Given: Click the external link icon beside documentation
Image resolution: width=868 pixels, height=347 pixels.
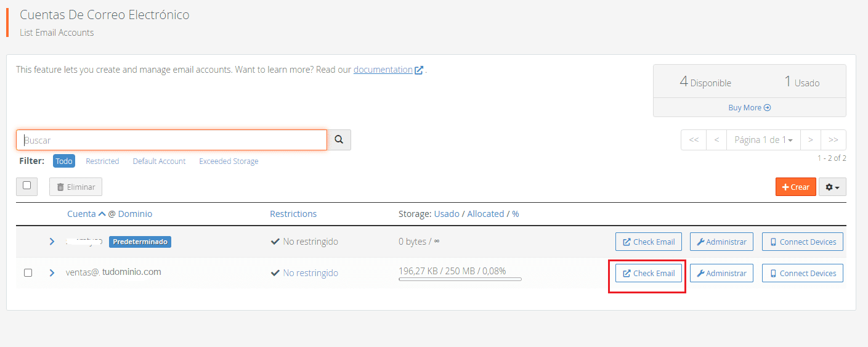Looking at the screenshot, I should tap(419, 70).
